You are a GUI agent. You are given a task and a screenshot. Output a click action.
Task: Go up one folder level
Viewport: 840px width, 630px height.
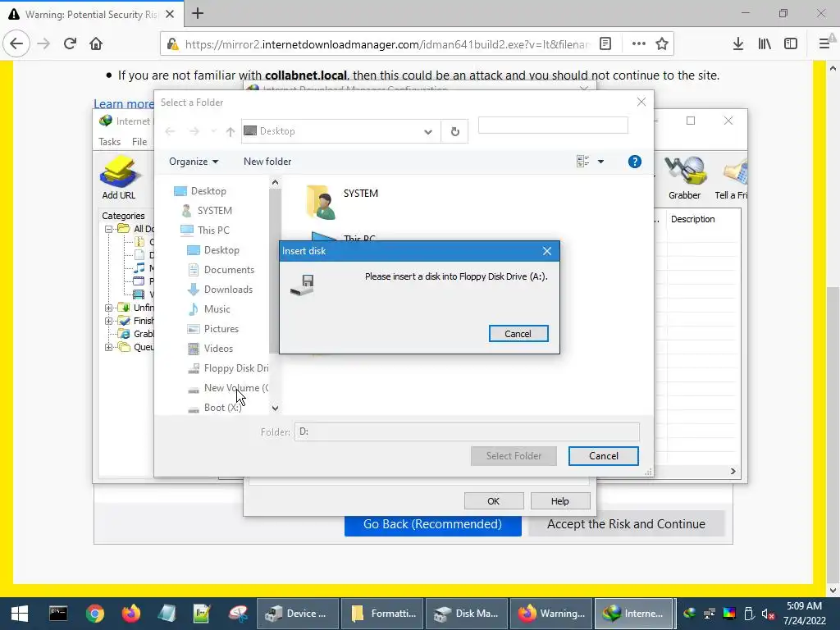tap(231, 131)
